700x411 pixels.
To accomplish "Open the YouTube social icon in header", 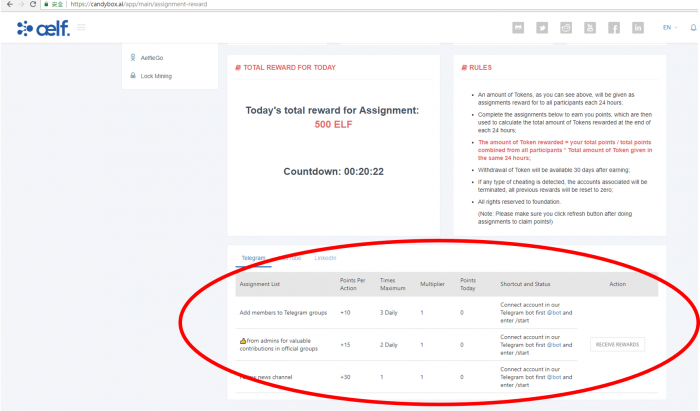I will [x=590, y=28].
